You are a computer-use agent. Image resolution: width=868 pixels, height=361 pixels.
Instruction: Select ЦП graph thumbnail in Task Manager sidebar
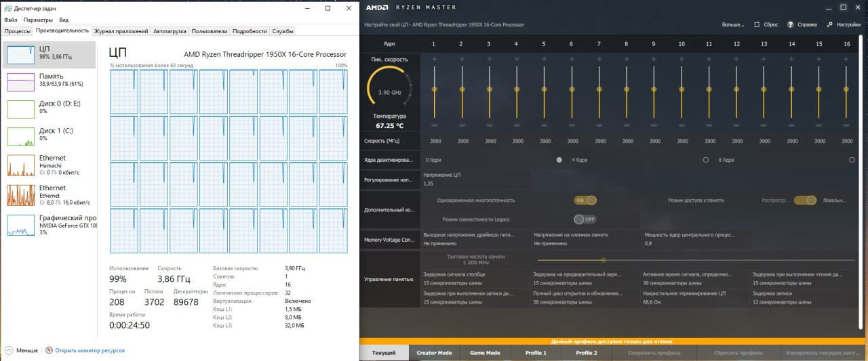20,55
